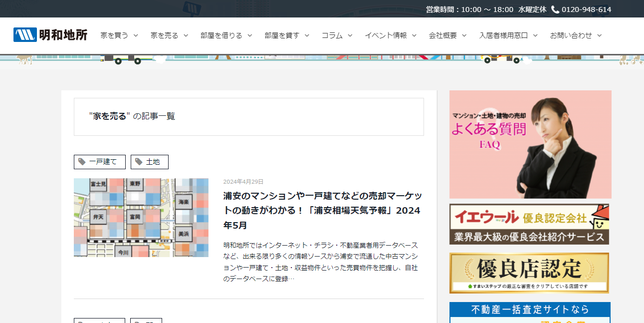Open the 部屋を貸す menu
Image resolution: width=644 pixels, height=323 pixels.
point(282,35)
